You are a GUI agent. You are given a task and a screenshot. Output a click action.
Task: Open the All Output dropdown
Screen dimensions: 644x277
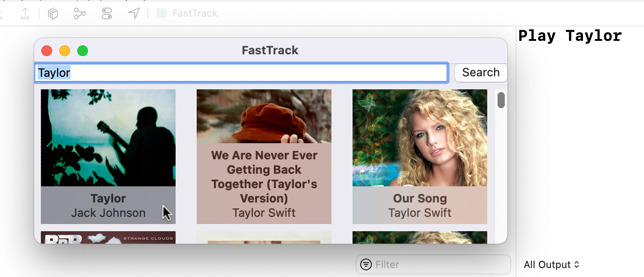click(x=551, y=264)
